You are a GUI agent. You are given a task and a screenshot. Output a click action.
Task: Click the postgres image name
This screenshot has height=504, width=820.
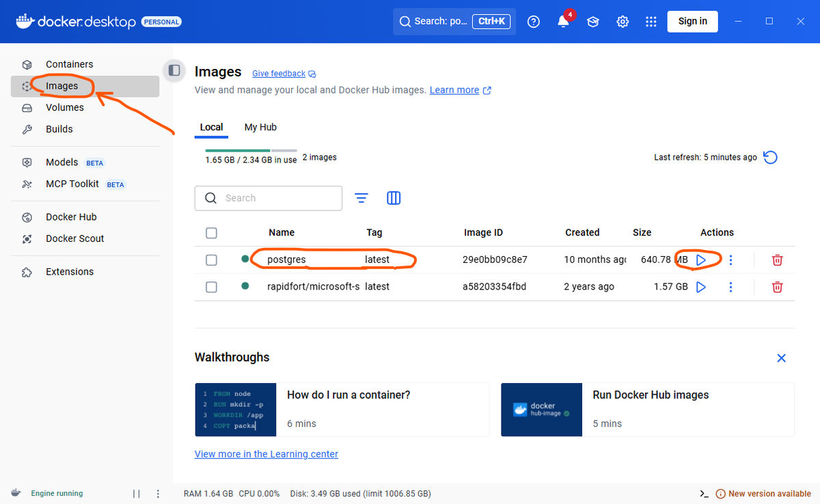(287, 260)
